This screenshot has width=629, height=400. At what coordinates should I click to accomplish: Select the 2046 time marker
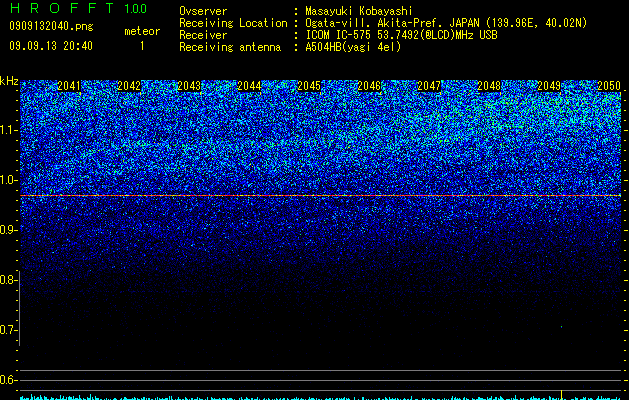pyautogui.click(x=369, y=86)
